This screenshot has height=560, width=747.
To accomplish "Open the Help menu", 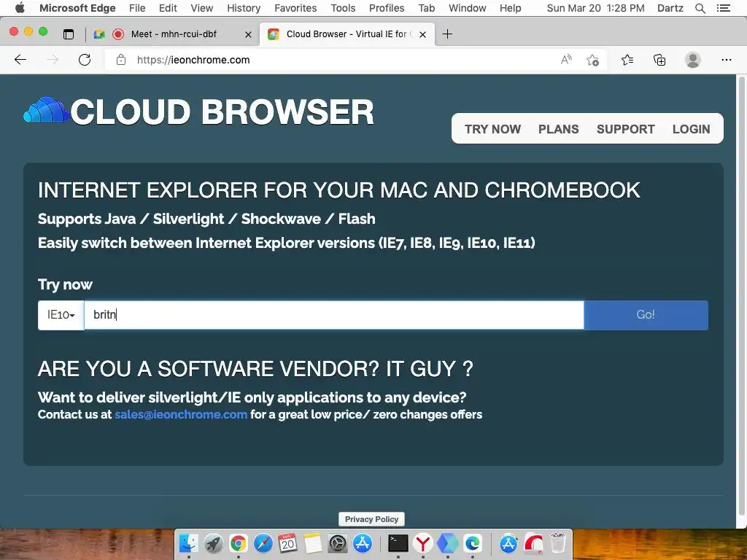I will (x=510, y=8).
